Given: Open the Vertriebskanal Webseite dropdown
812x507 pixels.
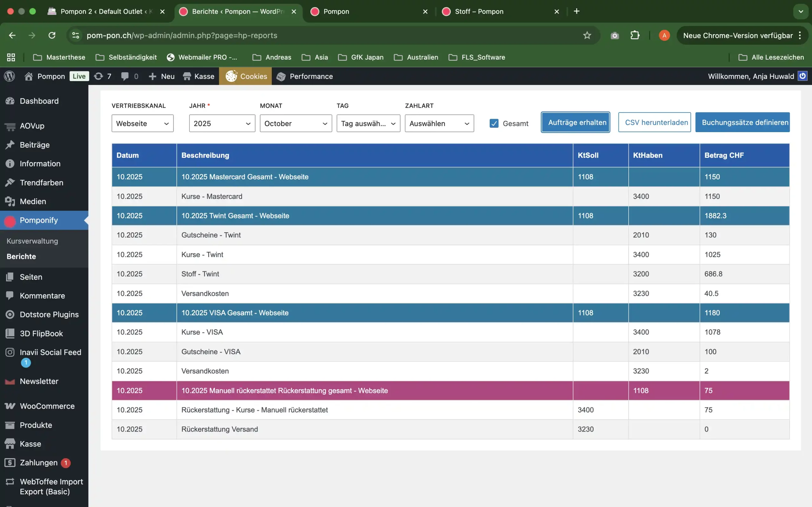Looking at the screenshot, I should (x=142, y=123).
